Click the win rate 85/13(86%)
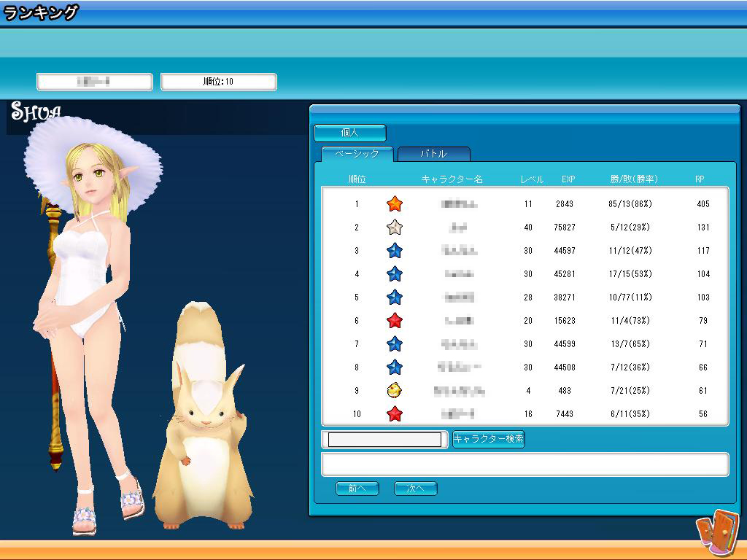 (630, 204)
